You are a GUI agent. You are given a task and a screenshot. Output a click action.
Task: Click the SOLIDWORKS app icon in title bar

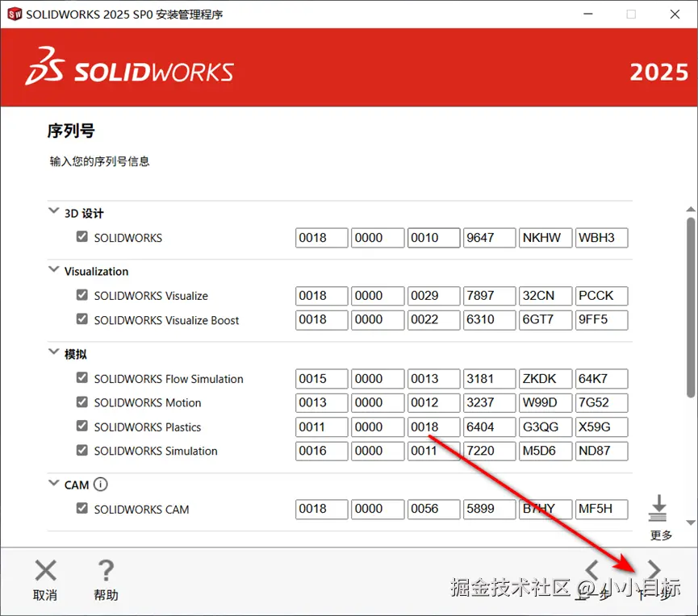click(x=15, y=15)
